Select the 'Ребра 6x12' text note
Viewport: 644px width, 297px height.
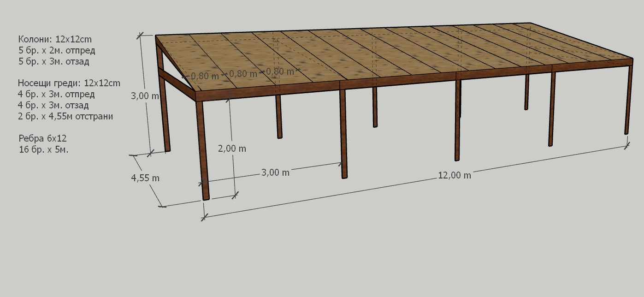click(x=43, y=138)
